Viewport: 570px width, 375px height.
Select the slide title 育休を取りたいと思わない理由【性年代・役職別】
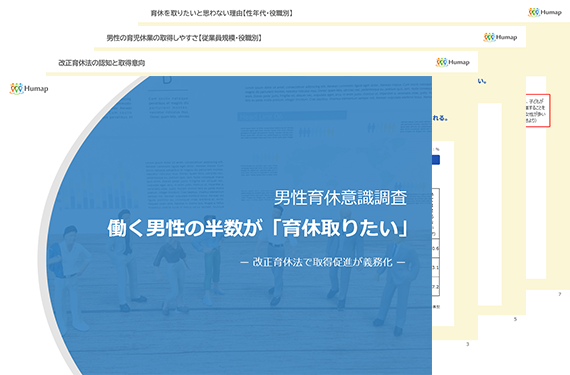click(x=222, y=13)
